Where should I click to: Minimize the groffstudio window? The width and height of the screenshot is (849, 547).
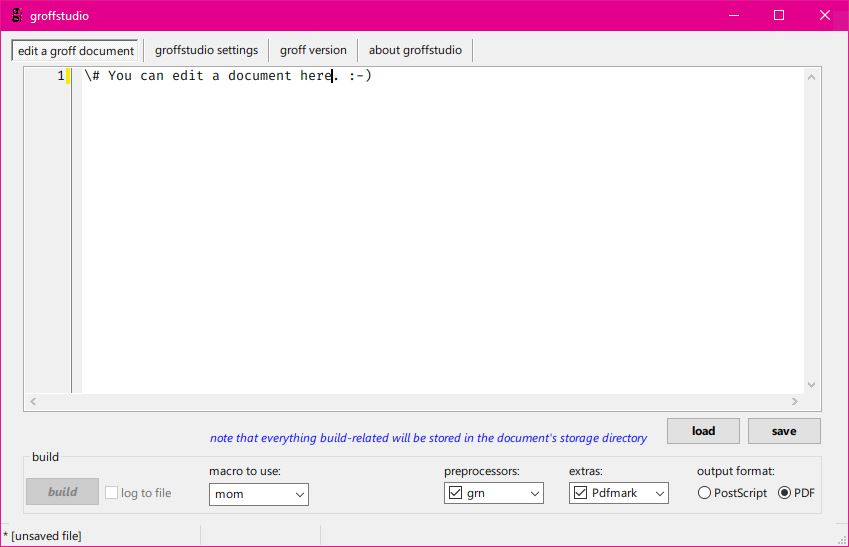(734, 15)
